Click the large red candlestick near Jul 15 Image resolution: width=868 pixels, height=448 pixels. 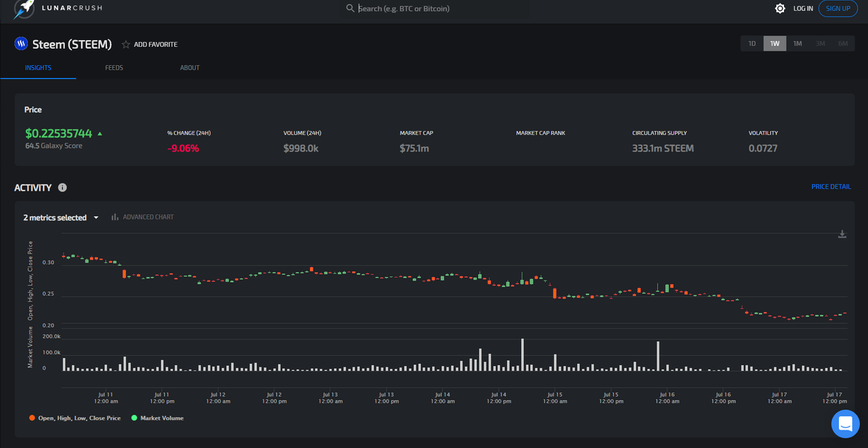pyautogui.click(x=555, y=293)
